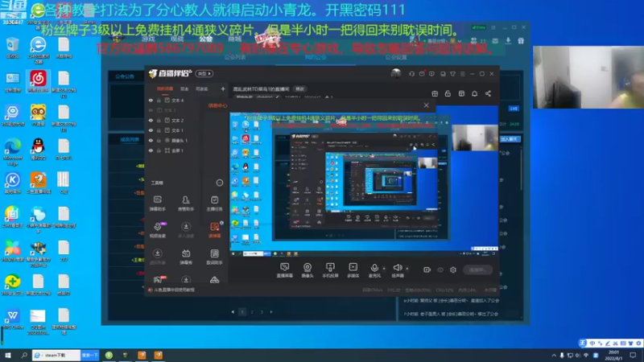This screenshot has width=644, height=362.
Task: Toggle visibility of 文本2 source
Action: point(151,120)
